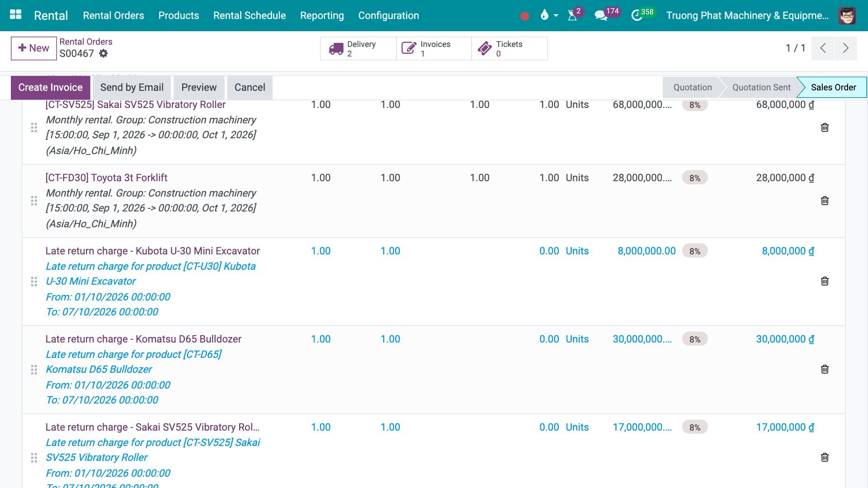Open the Reporting menu
The image size is (868, 488).
tap(322, 15)
